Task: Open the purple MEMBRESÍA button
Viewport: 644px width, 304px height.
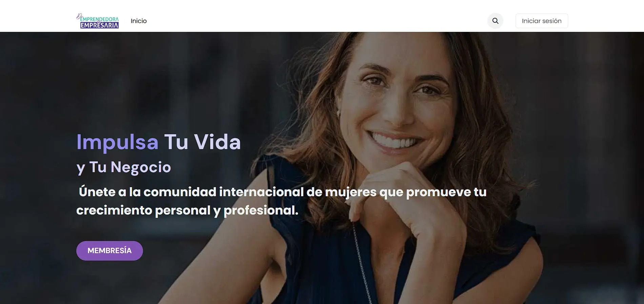Action: (109, 251)
